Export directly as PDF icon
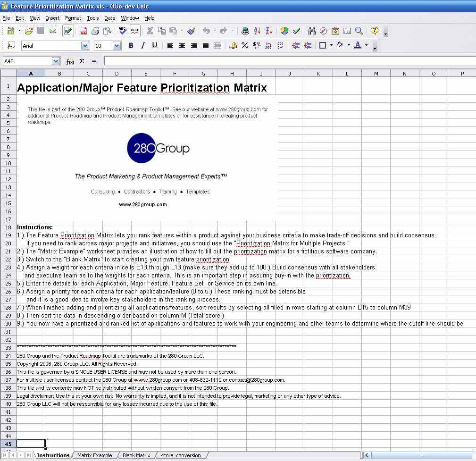476x461 pixels. tap(84, 31)
